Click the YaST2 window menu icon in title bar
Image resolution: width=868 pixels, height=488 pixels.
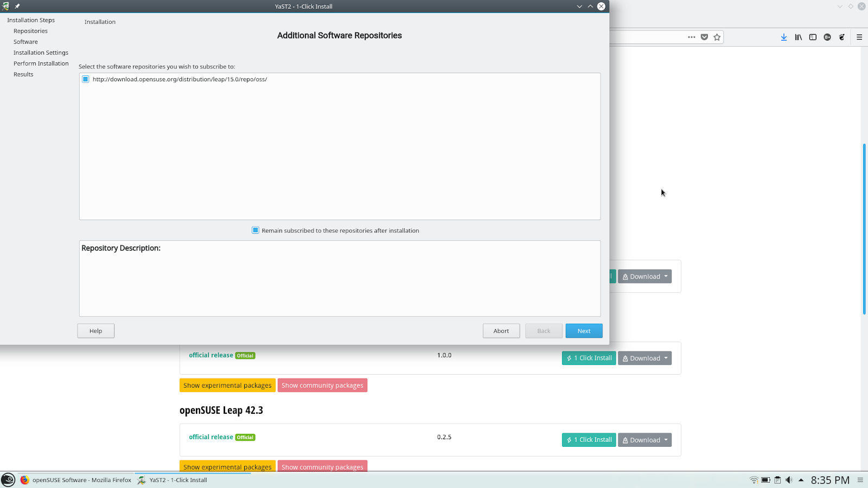5,7
